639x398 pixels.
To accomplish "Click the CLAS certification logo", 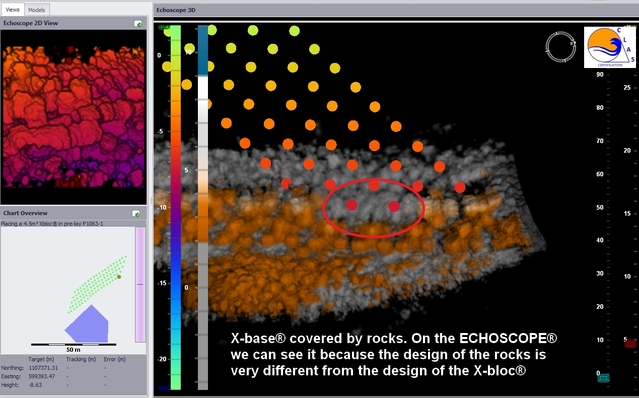I will click(x=610, y=47).
